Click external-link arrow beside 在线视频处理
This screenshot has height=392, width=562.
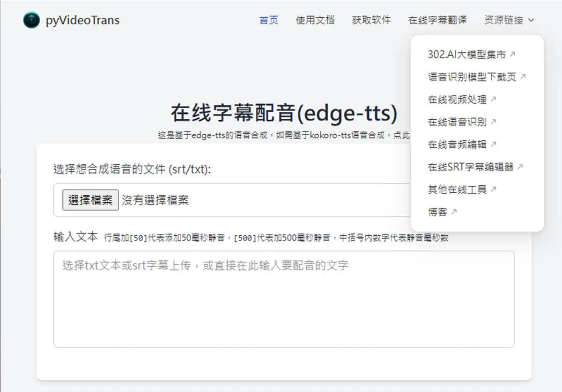[493, 99]
